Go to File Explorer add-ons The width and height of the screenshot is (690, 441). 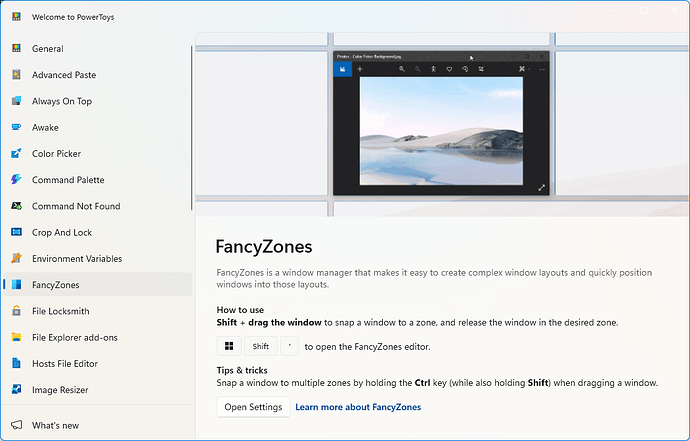click(x=74, y=337)
